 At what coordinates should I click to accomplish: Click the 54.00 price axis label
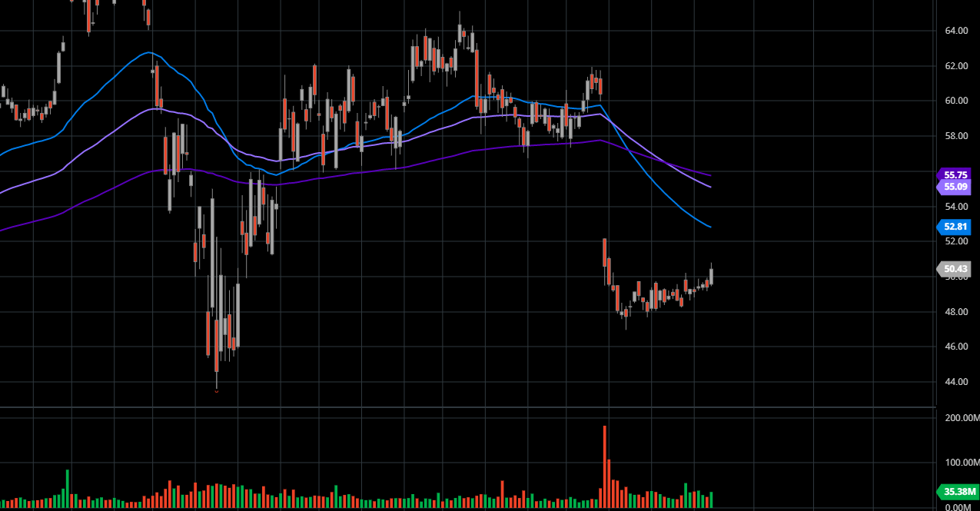pos(955,207)
